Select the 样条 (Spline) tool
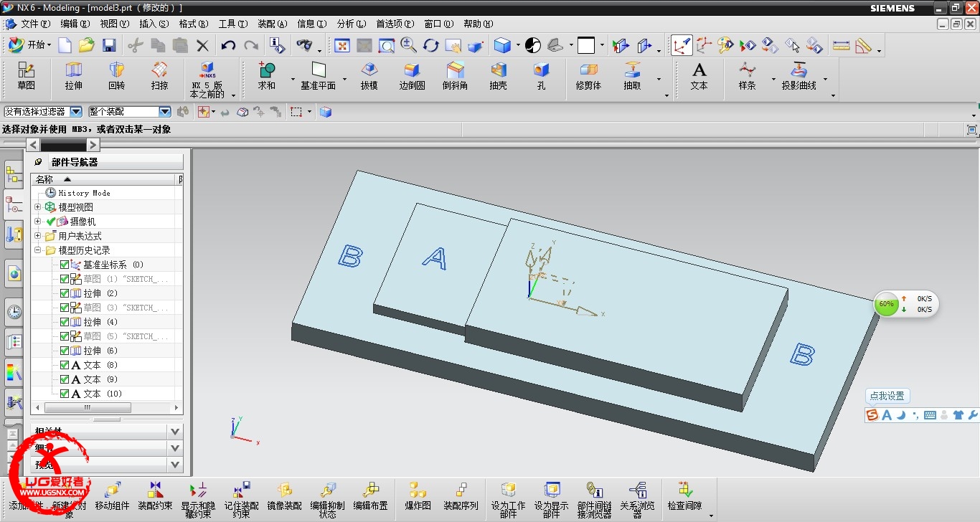Viewport: 980px width, 522px height. [747, 77]
